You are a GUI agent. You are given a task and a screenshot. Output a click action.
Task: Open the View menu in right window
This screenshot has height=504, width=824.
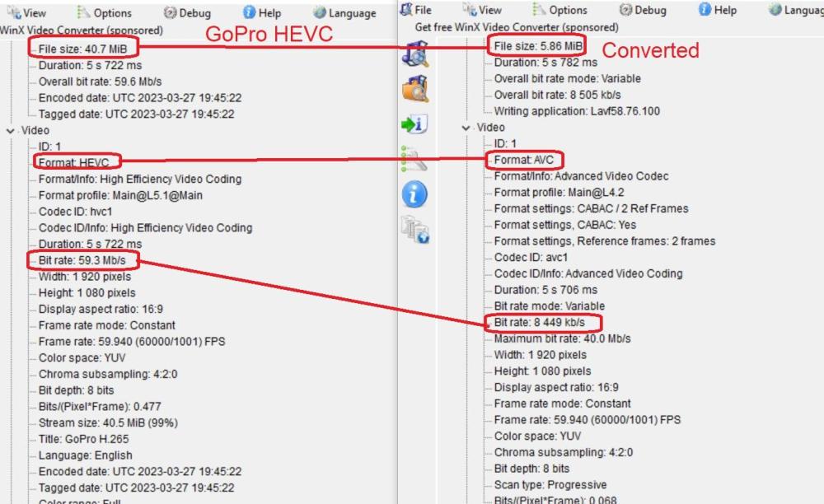(x=482, y=10)
